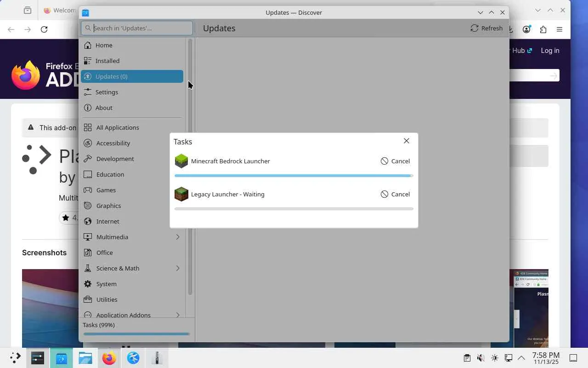Open the Accessibility category

point(132,143)
